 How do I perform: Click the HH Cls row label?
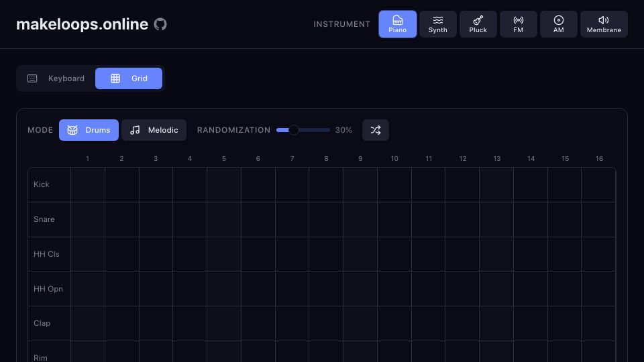[46, 254]
